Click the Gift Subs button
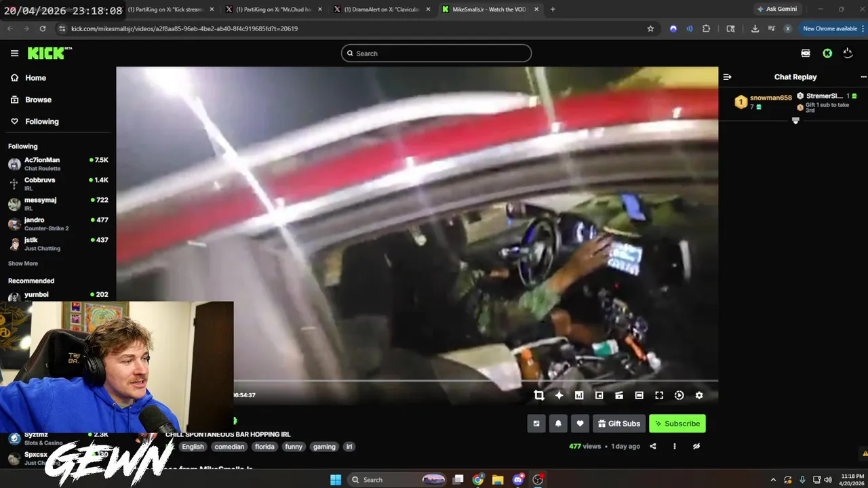This screenshot has width=868, height=488. 618,424
